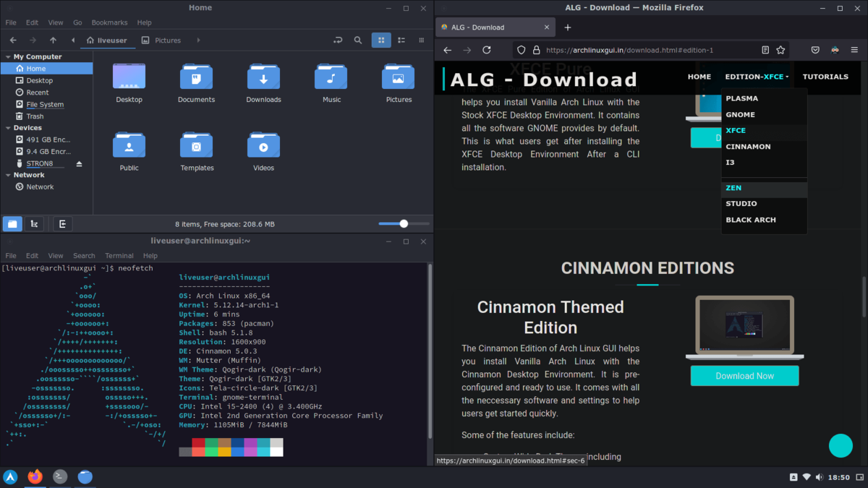Select Home in Nemo sidebar
The width and height of the screenshot is (868, 488).
point(46,69)
